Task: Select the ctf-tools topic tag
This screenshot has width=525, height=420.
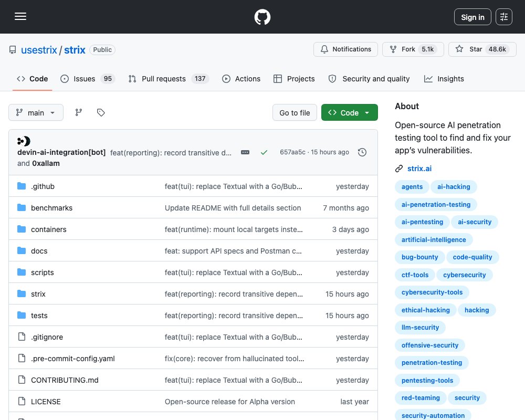Action: tap(415, 275)
